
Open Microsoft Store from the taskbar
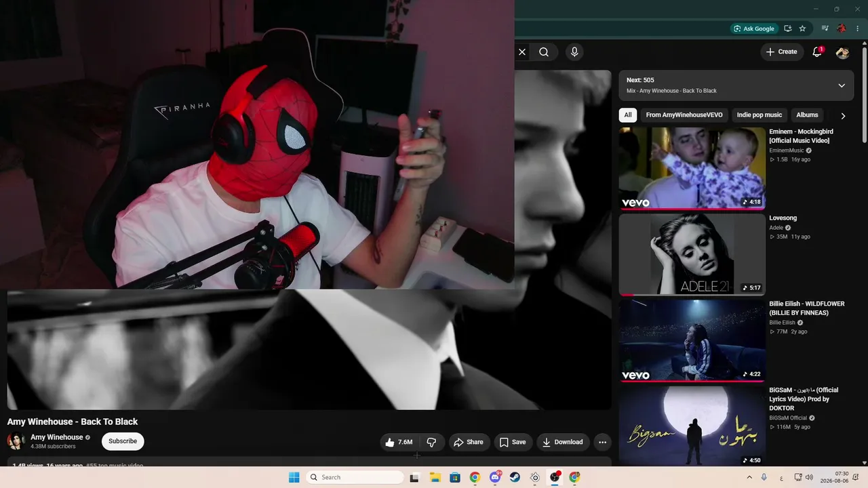pos(455,477)
